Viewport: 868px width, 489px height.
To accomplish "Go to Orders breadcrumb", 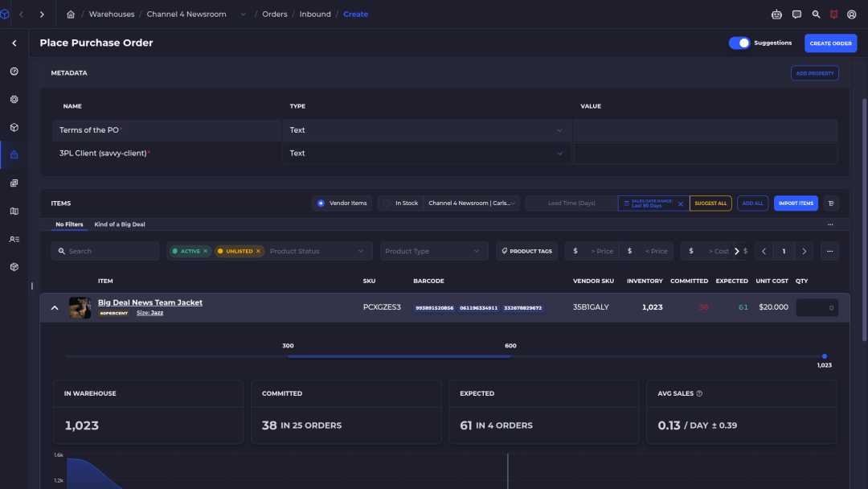I will 275,14.
